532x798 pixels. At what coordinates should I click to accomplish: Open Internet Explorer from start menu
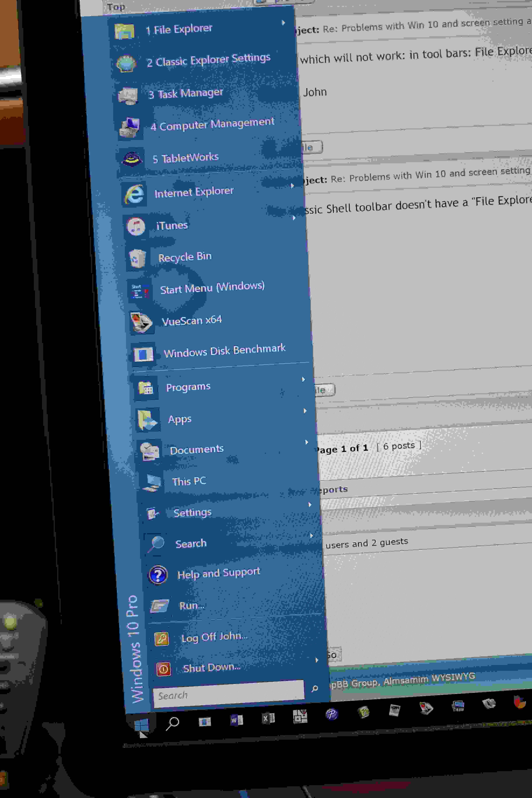(x=194, y=192)
